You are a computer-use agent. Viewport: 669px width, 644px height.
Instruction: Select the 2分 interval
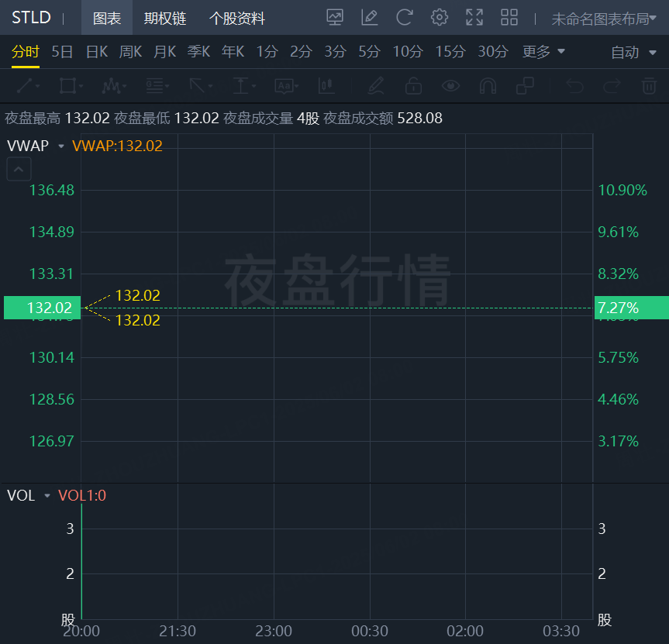302,52
